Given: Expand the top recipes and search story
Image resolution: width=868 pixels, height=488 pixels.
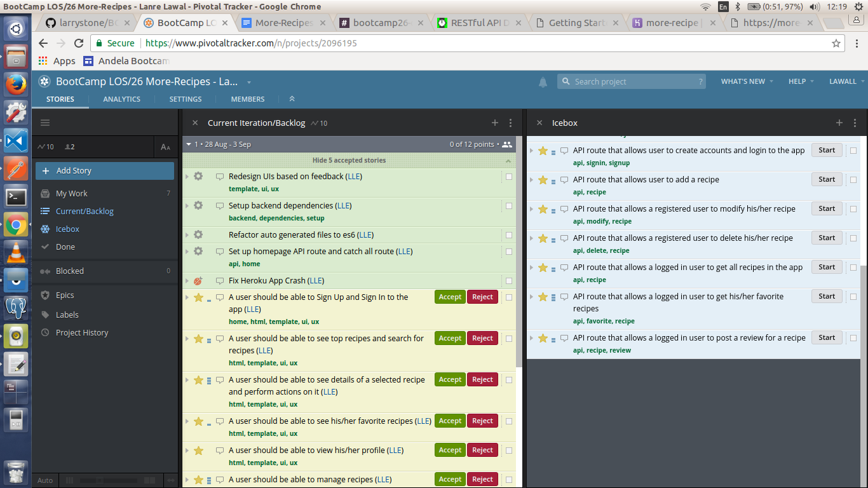Looking at the screenshot, I should (187, 339).
